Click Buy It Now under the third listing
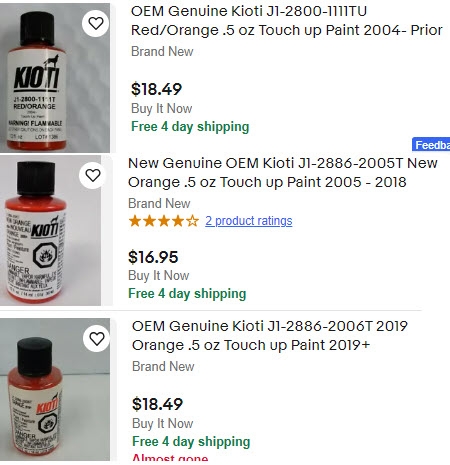The width and height of the screenshot is (450, 465). pyautogui.click(x=163, y=423)
